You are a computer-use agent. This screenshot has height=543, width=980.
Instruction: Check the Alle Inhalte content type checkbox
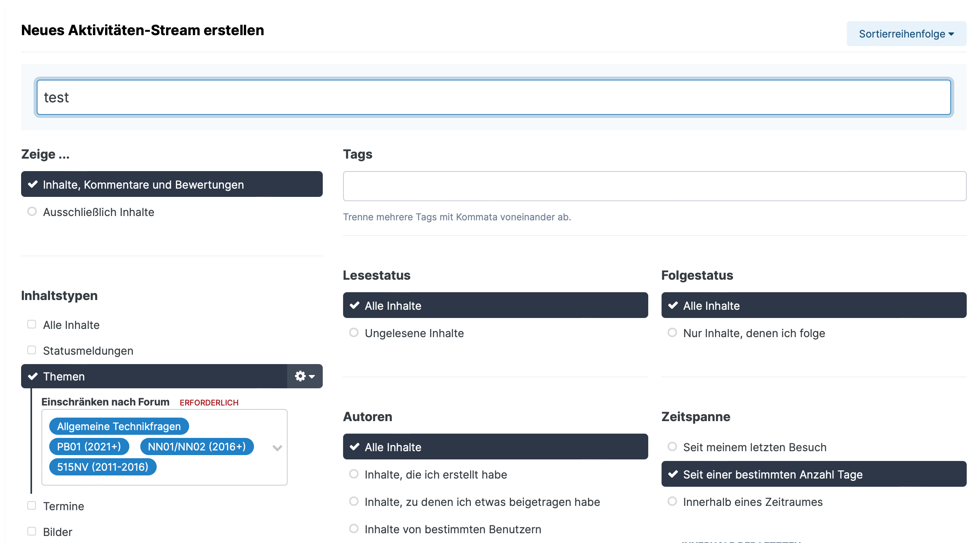pos(32,325)
